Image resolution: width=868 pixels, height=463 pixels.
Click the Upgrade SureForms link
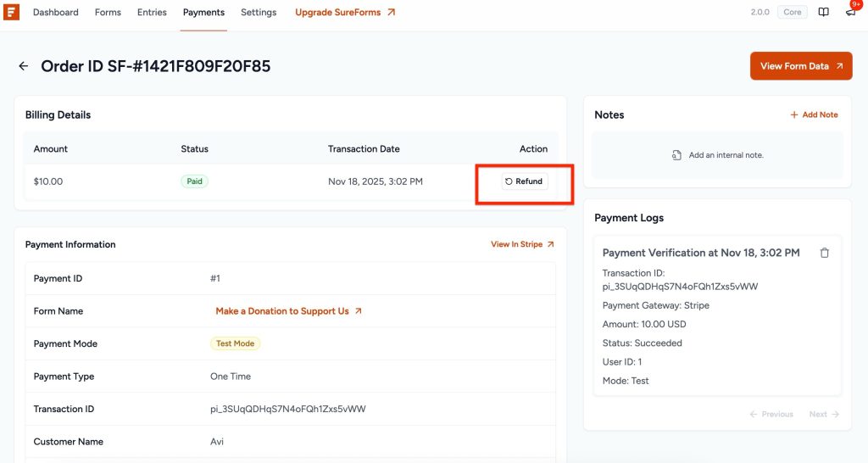[x=345, y=13]
